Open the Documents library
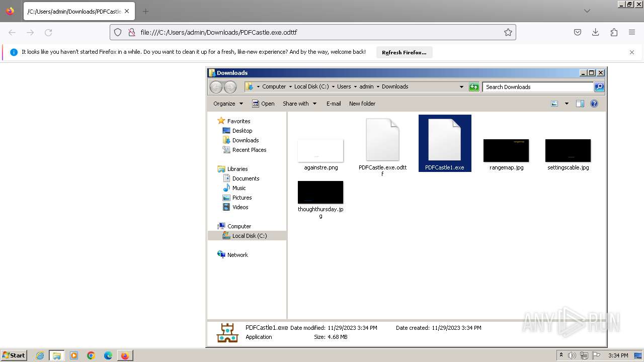 [x=246, y=178]
